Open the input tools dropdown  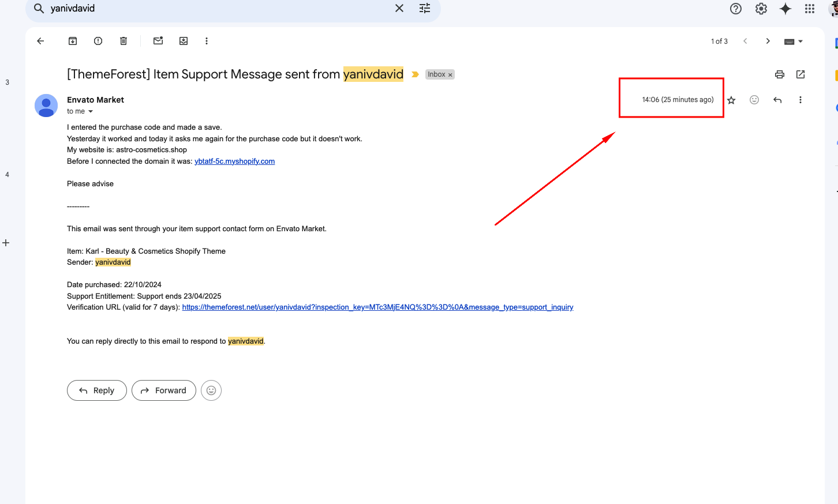[794, 42]
